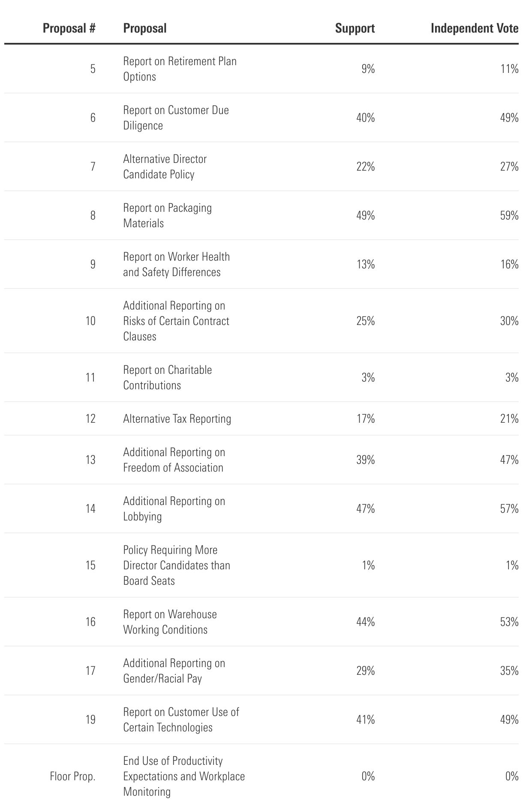Viewport: 523px width, 812px height.
Task: Click the Floor Prop. row label
Action: (x=73, y=776)
